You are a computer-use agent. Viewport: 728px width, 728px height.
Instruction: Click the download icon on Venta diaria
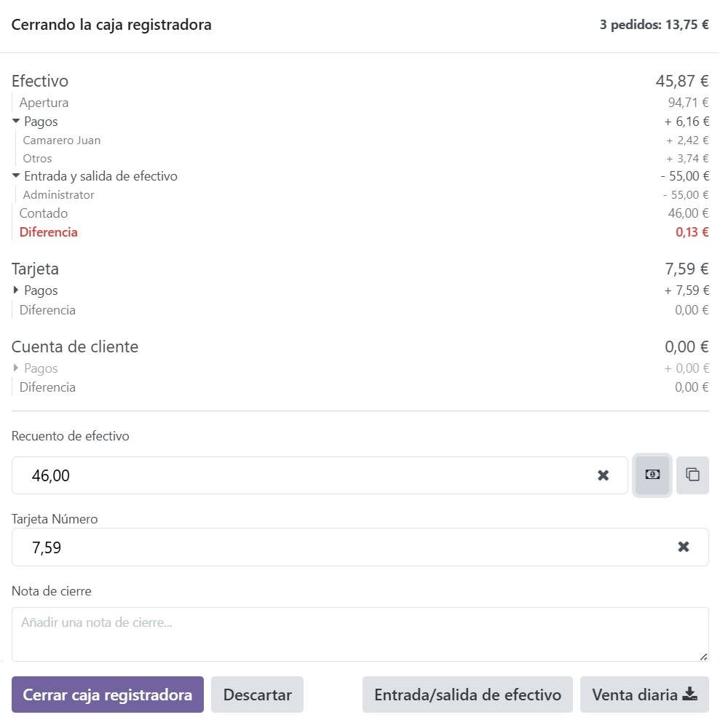(689, 695)
